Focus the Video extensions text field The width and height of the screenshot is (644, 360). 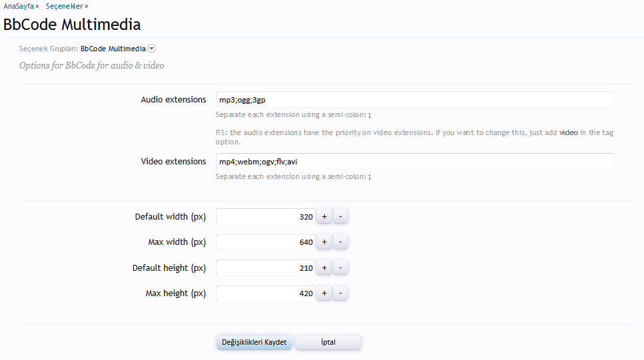[x=414, y=162]
